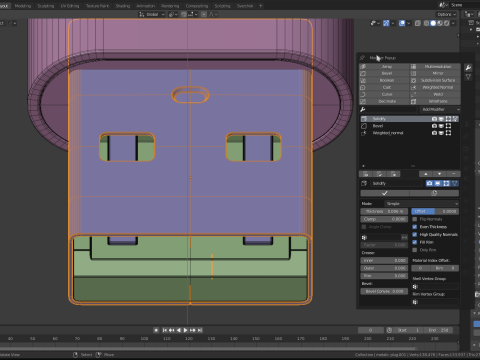480x360 pixels.
Task: Add a Wireframe modifier
Action: (x=435, y=101)
